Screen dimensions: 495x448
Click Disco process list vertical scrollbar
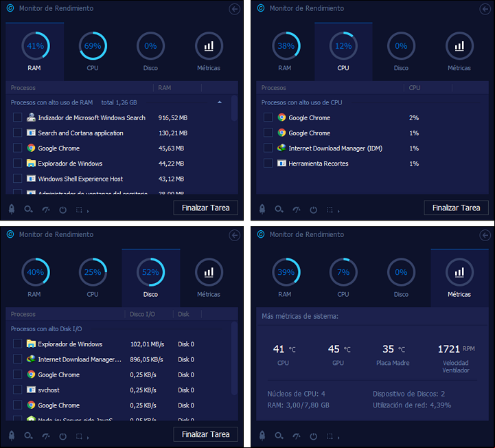point(234,359)
